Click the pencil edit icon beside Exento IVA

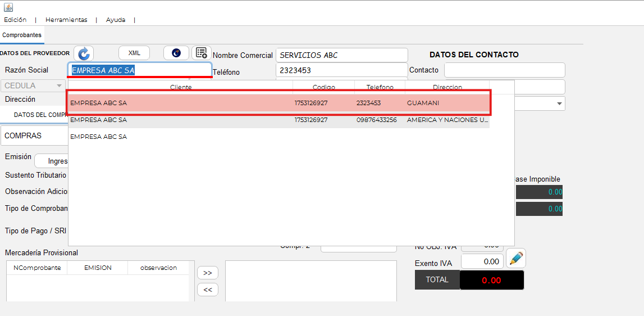pos(515,259)
